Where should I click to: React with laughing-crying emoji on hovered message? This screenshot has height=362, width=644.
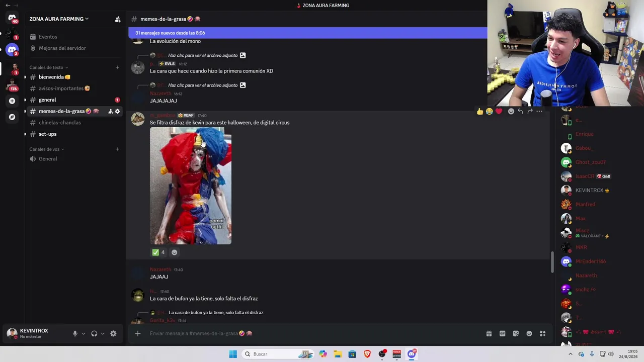tap(489, 111)
